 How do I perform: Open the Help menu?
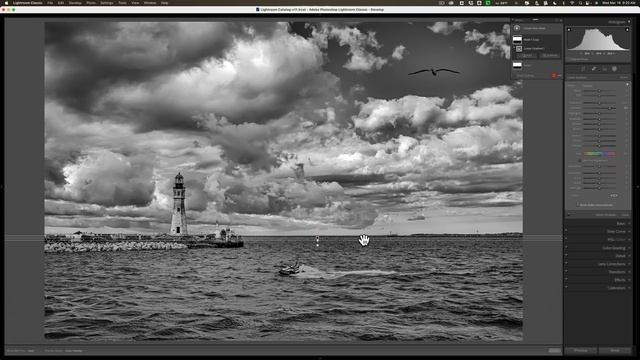pyautogui.click(x=164, y=3)
